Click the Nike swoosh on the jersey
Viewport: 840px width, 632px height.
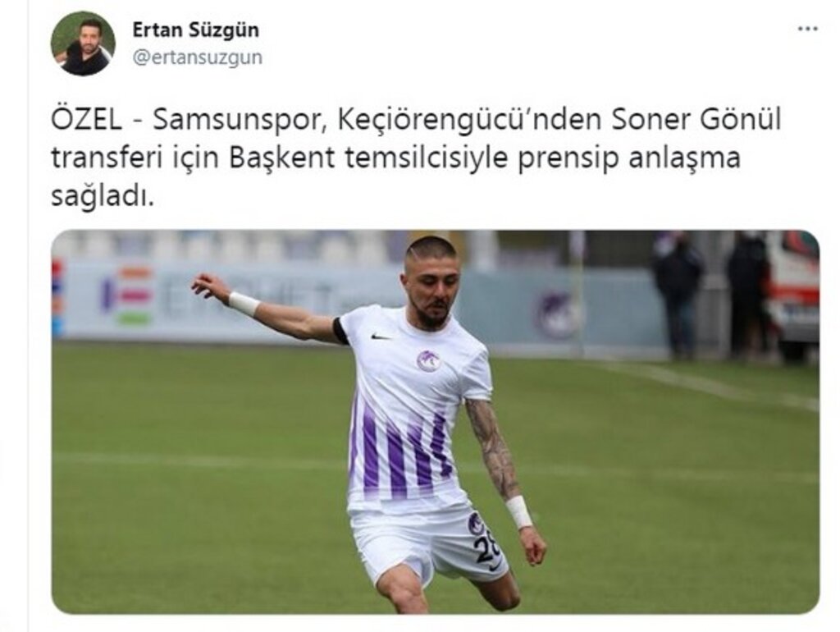[381, 337]
